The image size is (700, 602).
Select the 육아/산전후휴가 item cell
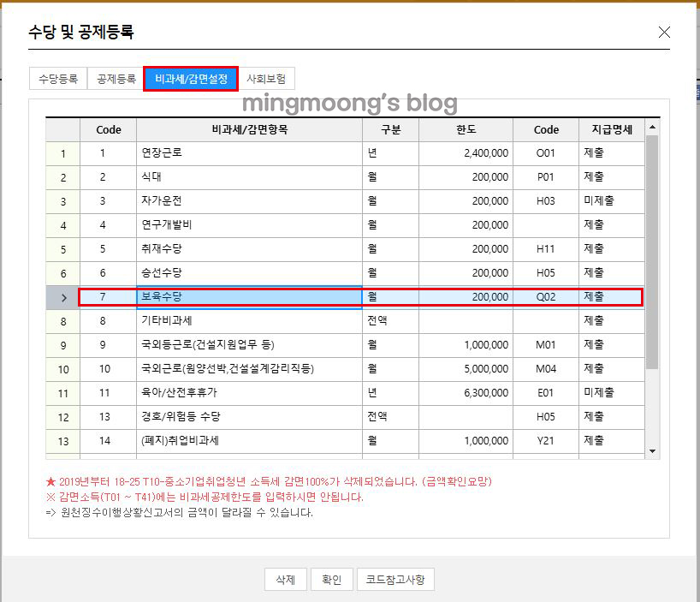click(249, 393)
